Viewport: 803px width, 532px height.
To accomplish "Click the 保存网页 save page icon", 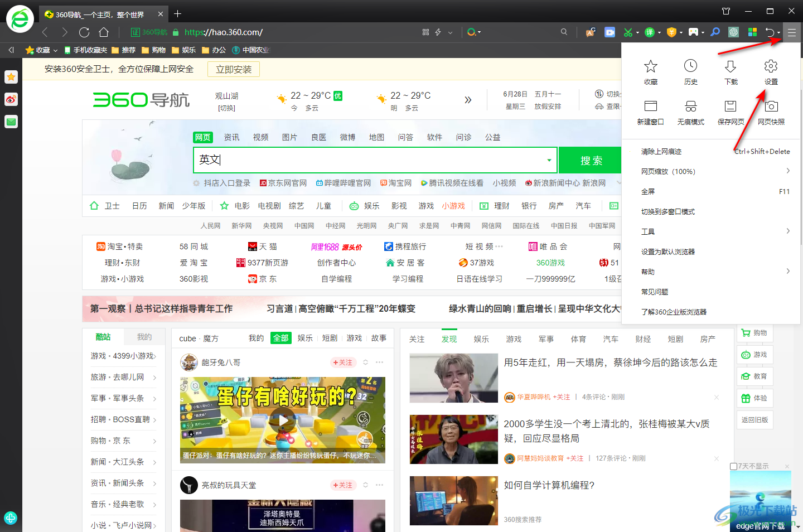I will click(x=731, y=106).
